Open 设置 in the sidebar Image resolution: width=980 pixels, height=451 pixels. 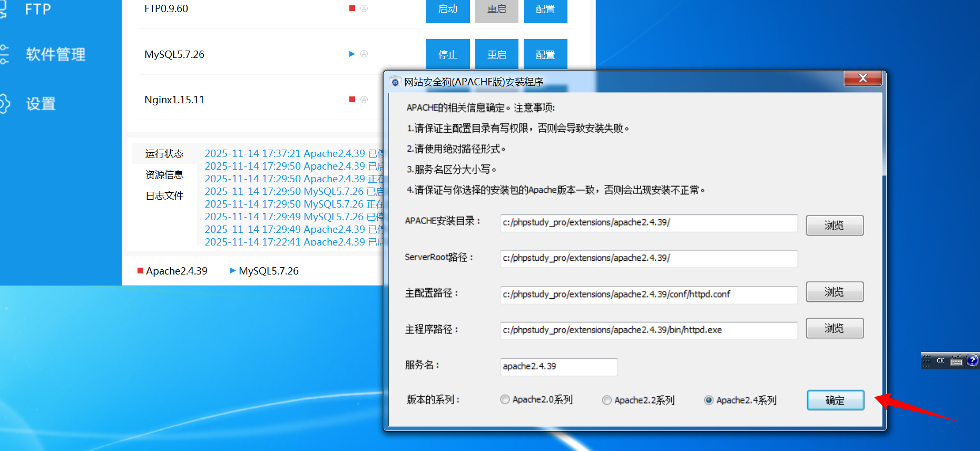coord(41,104)
